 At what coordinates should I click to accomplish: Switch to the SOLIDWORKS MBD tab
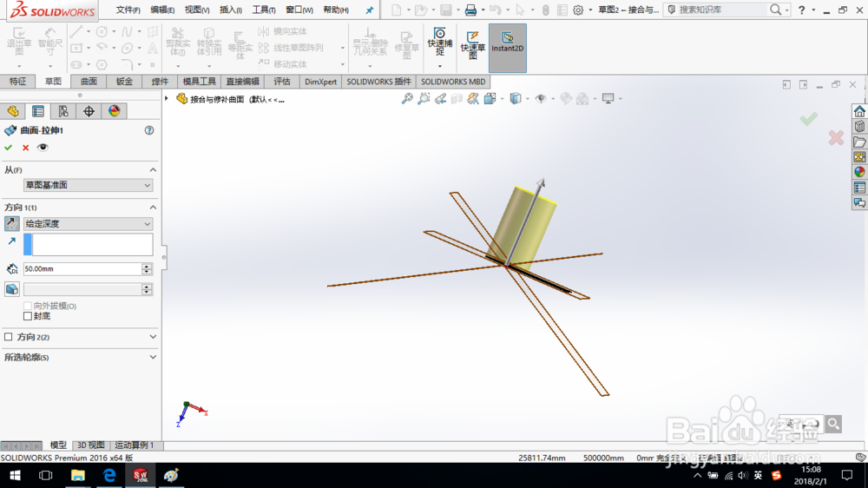(x=453, y=82)
